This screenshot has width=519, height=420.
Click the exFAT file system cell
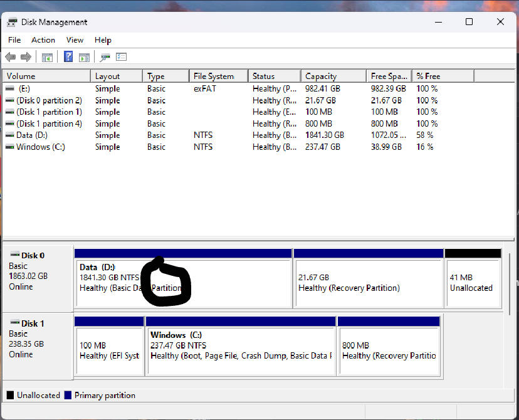pos(205,88)
